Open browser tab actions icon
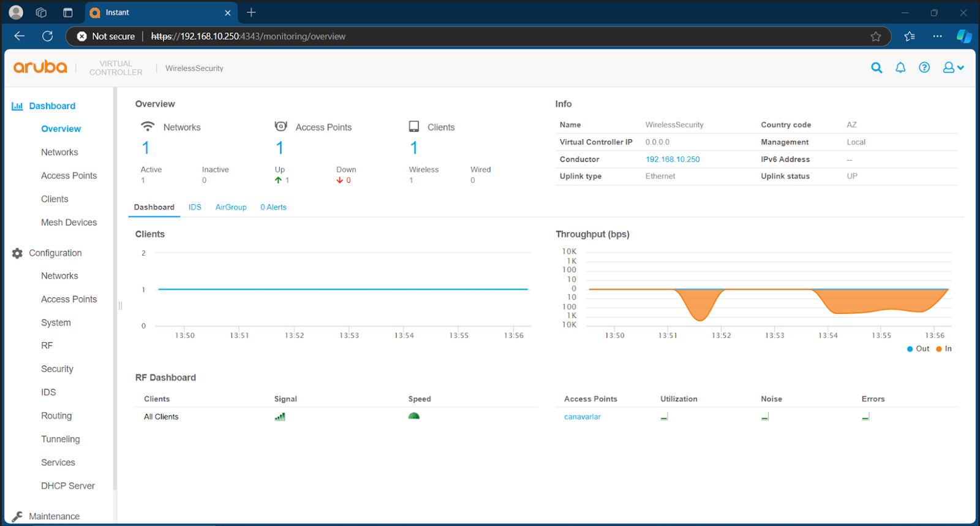 click(68, 12)
